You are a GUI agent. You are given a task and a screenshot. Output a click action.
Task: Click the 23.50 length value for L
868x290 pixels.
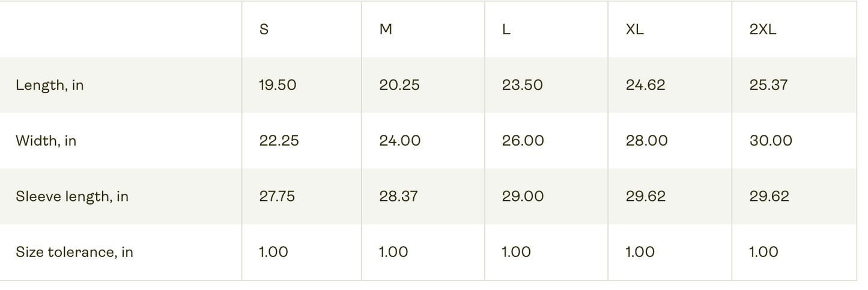coord(523,85)
